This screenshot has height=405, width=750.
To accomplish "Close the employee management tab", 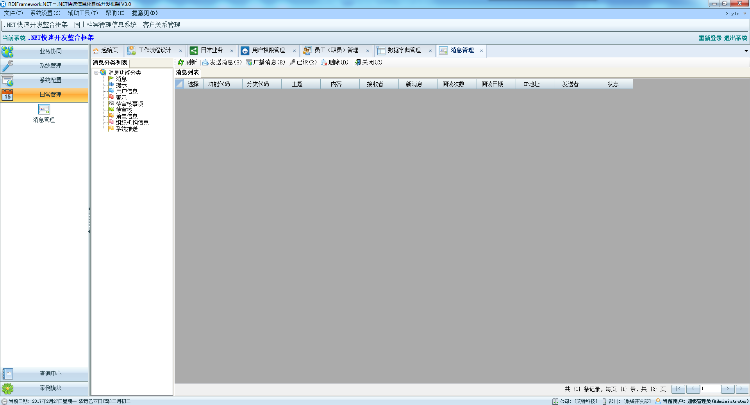I will 367,51.
